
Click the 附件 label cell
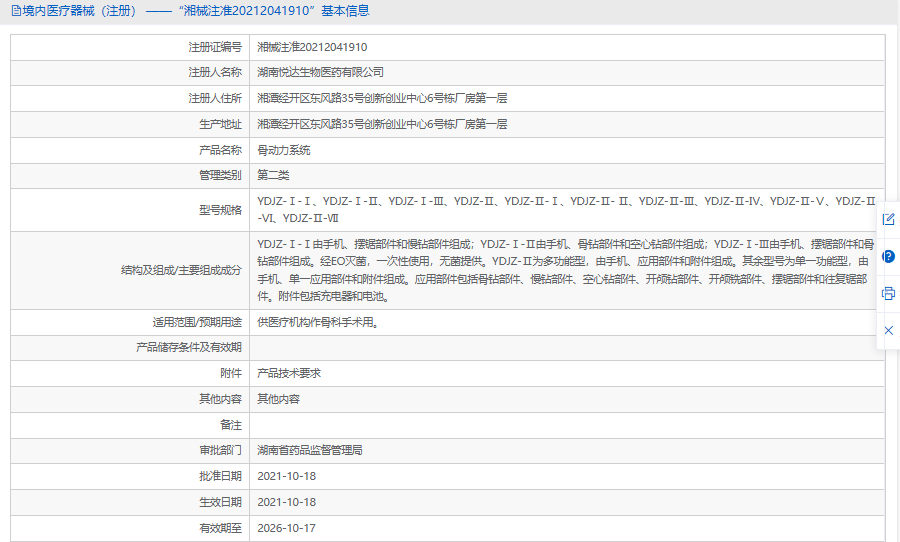[130, 373]
